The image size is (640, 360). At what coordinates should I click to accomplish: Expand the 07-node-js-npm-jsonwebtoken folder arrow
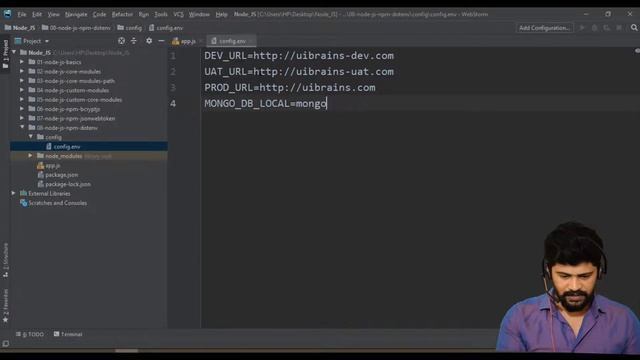[22, 118]
